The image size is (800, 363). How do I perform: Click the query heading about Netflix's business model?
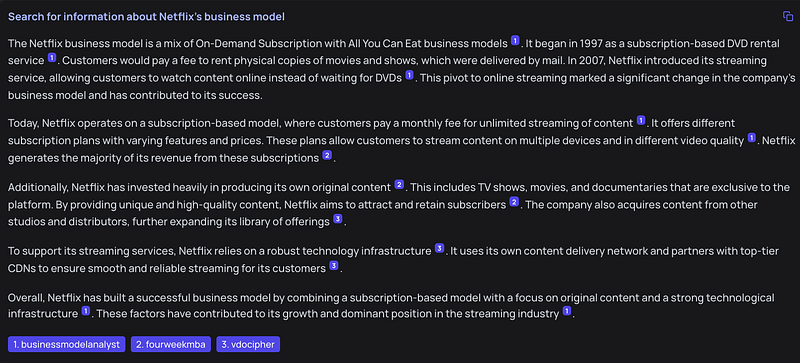pyautogui.click(x=146, y=17)
